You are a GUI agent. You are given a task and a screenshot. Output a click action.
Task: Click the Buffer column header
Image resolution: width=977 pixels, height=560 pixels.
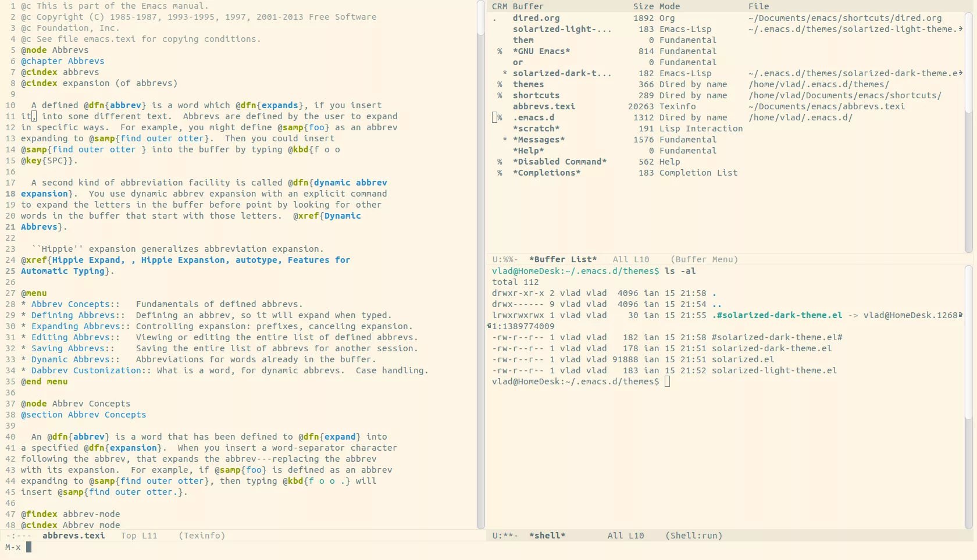pyautogui.click(x=528, y=6)
